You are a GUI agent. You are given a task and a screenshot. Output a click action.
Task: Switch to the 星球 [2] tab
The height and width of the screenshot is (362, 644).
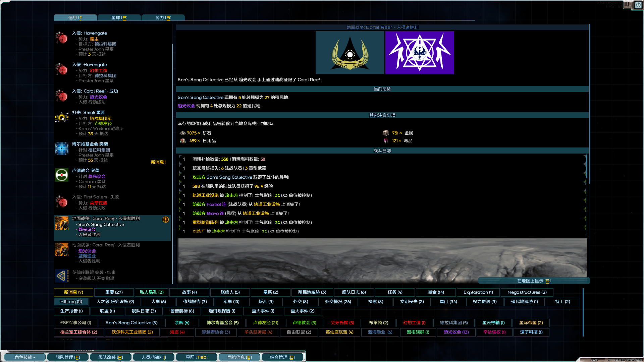pos(119,17)
